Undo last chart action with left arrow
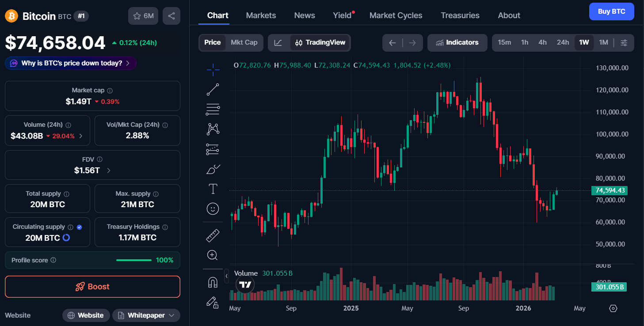 [x=392, y=43]
